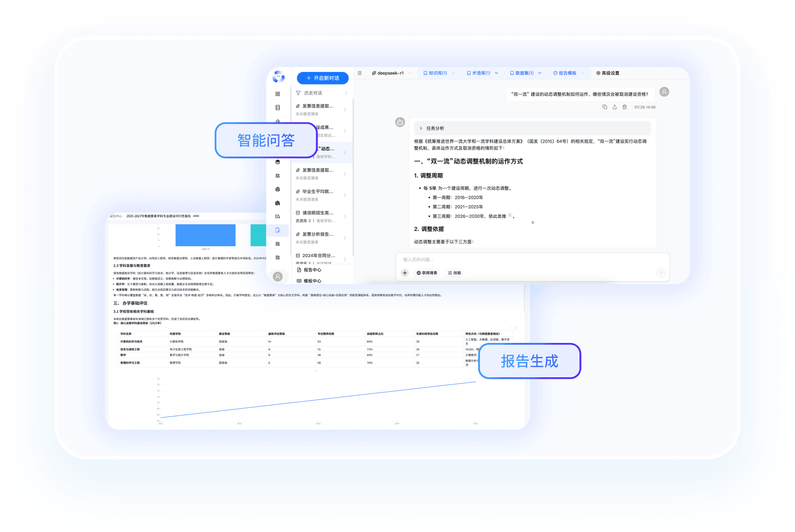This screenshot has height=532, width=795.
Task: Open 报告中心 in the sidebar
Action: (x=312, y=270)
